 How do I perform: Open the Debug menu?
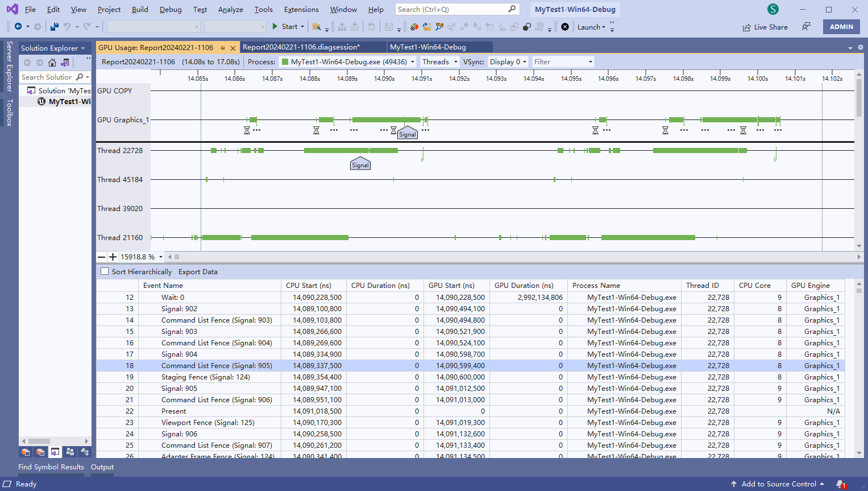point(171,10)
